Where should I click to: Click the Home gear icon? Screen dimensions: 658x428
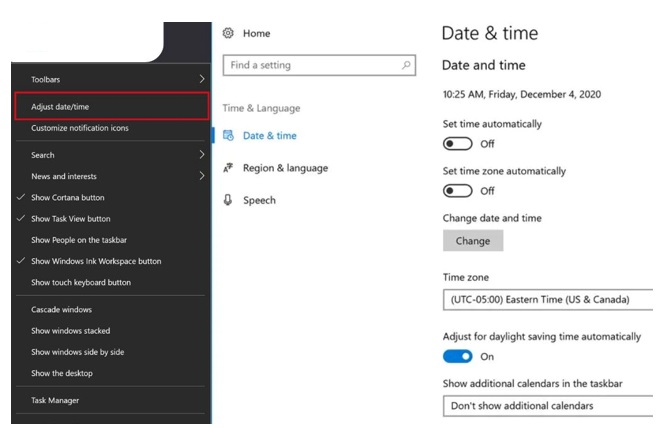tap(228, 33)
